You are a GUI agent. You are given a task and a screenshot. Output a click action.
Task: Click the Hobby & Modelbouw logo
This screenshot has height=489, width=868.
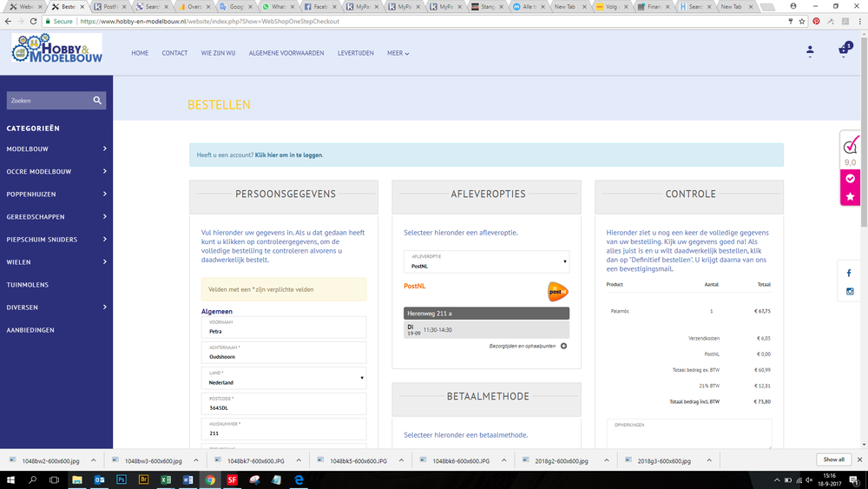pyautogui.click(x=56, y=49)
